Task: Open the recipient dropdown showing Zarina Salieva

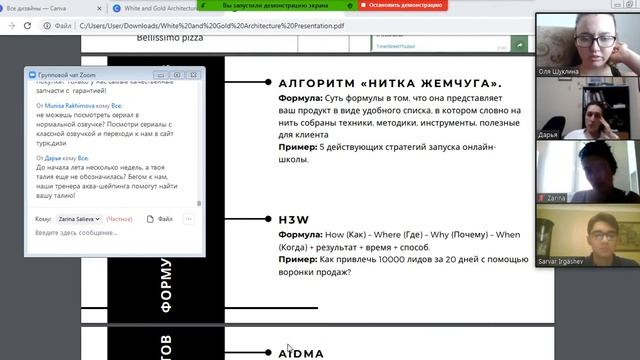Action: [79, 219]
